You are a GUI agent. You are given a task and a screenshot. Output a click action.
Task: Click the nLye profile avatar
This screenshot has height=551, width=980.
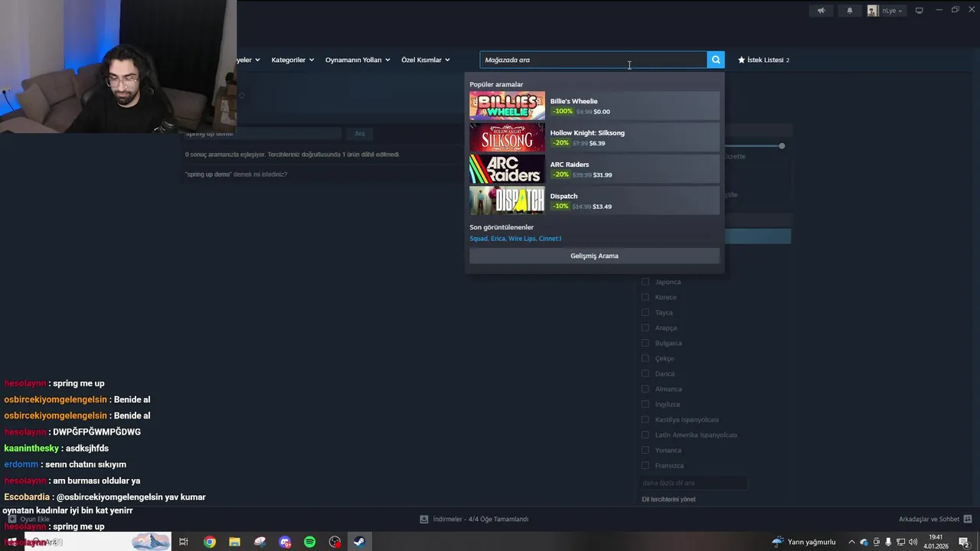[873, 11]
